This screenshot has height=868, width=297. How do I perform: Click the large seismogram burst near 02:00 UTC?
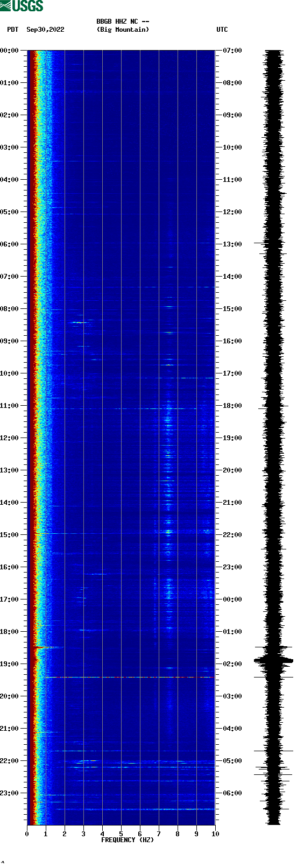[x=274, y=660]
